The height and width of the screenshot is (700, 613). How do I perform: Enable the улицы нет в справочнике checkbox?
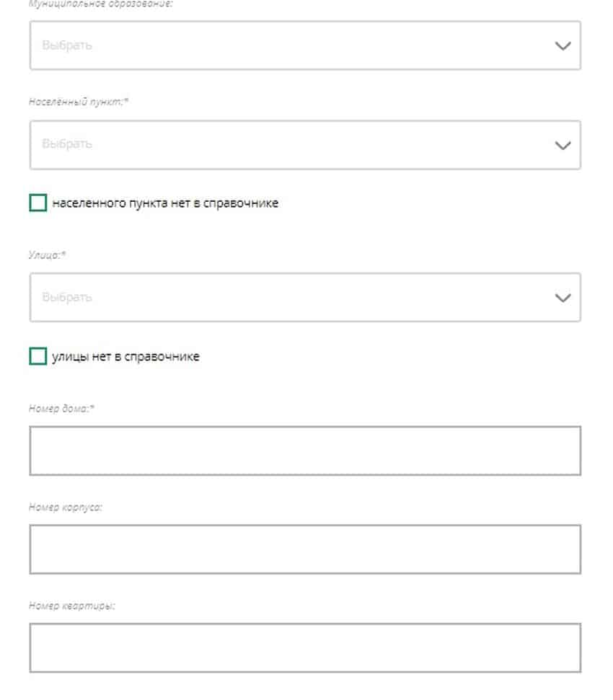point(38,356)
